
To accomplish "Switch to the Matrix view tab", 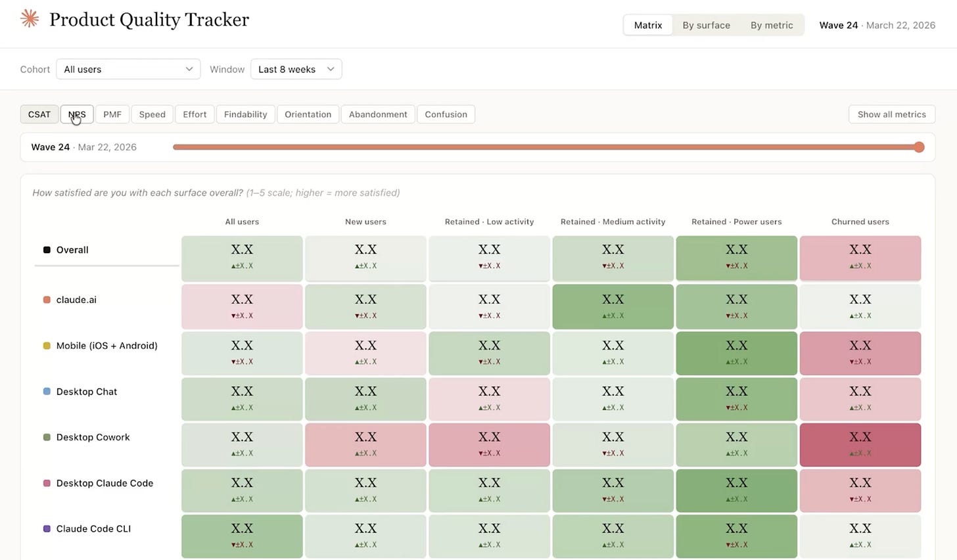I will 648,25.
